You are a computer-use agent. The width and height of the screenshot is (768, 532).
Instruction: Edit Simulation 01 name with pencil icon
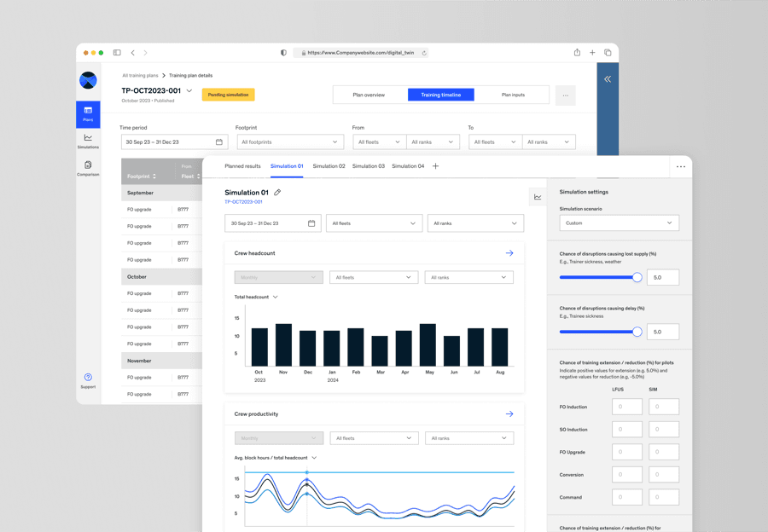[x=277, y=193]
